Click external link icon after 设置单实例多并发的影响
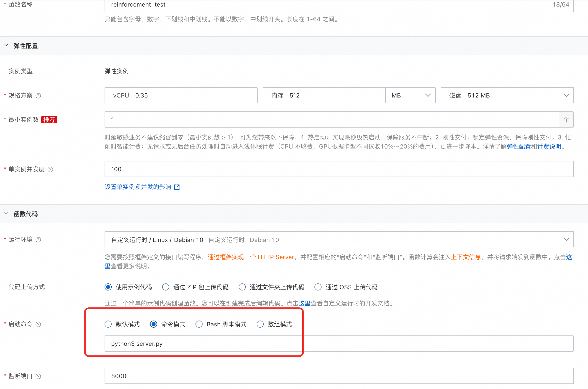Viewport: 588px width, 389px height. [177, 187]
